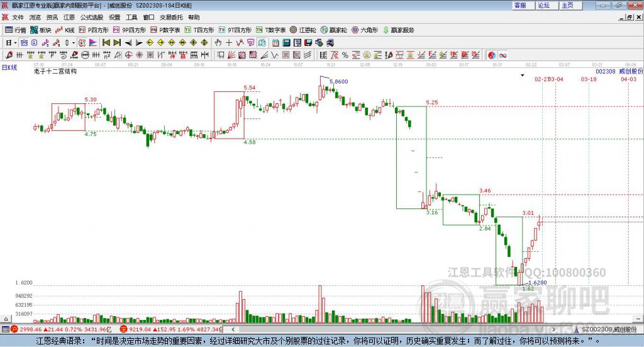Toggle the percent % line tool
The height and width of the screenshot is (347, 644).
click(345, 55)
